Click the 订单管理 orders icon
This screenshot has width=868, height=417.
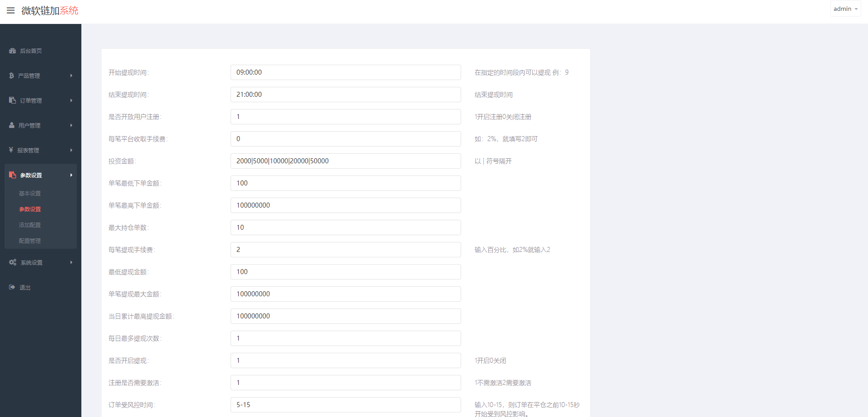(12, 100)
